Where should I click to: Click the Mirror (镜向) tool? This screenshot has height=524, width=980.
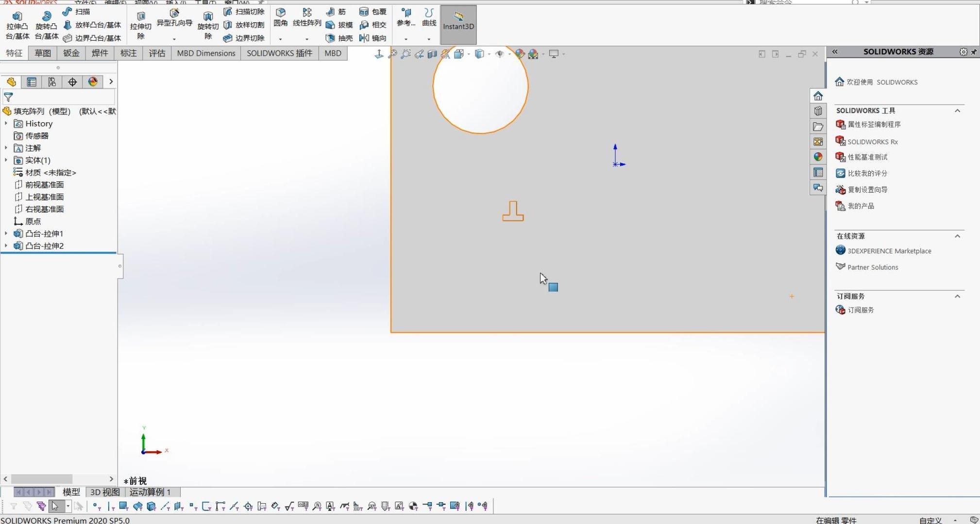pos(365,38)
